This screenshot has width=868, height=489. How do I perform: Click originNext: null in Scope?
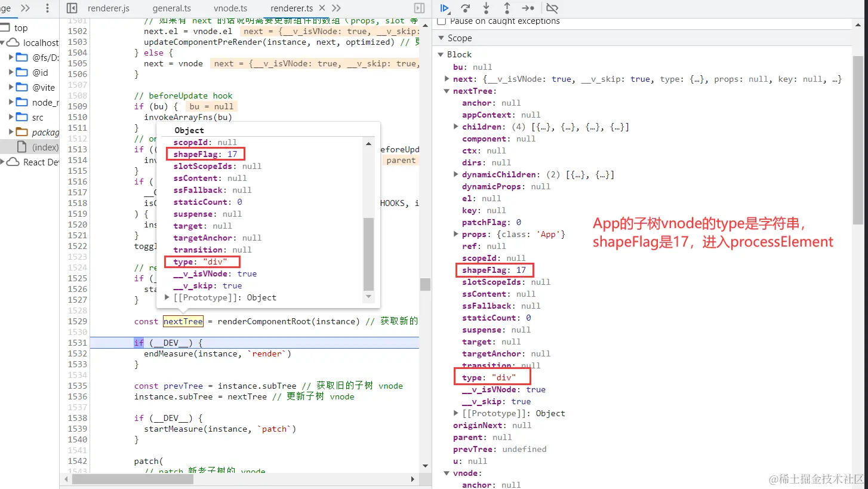tap(493, 425)
